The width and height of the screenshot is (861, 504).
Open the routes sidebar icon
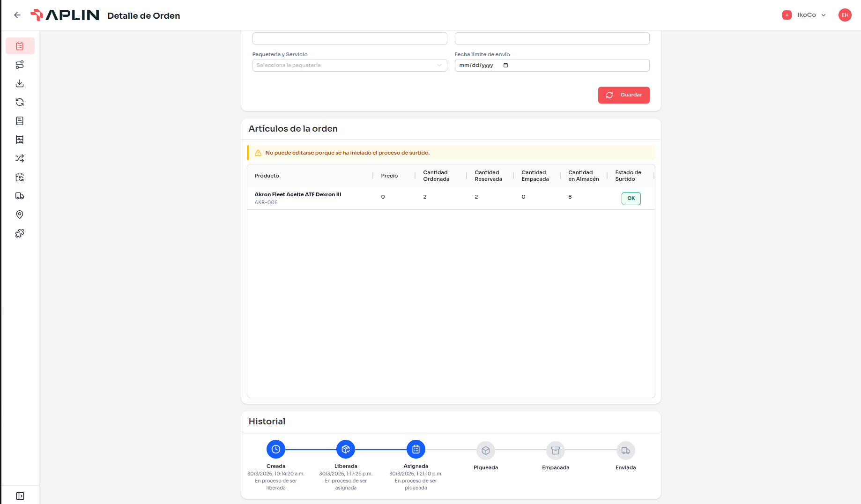[20, 65]
